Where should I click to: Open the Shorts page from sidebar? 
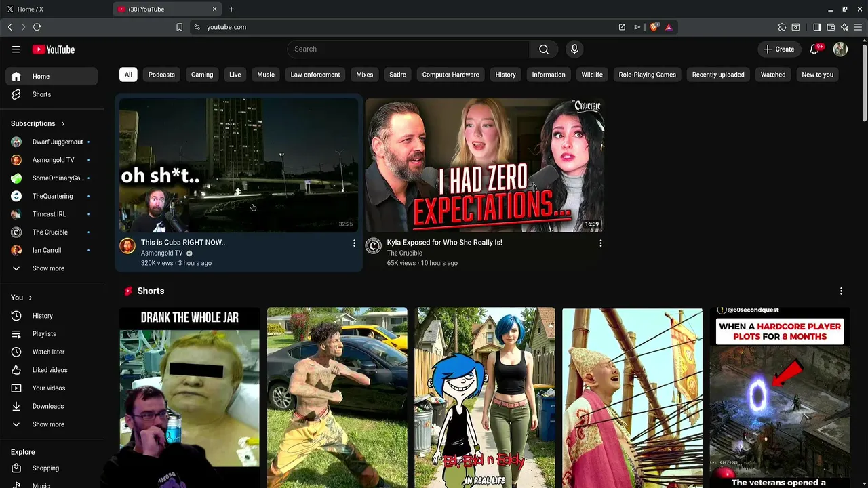point(52,94)
